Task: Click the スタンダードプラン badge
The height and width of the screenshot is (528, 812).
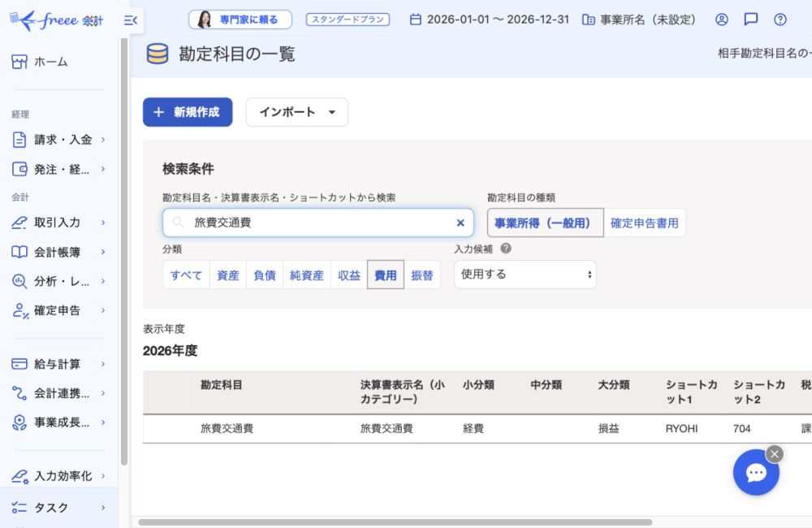Action: click(348, 19)
